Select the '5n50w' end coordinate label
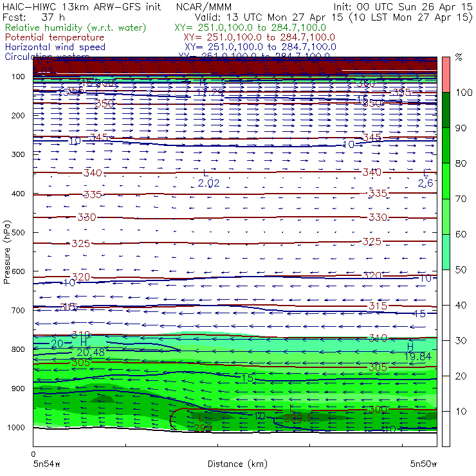The image size is (476, 476). tap(423, 464)
